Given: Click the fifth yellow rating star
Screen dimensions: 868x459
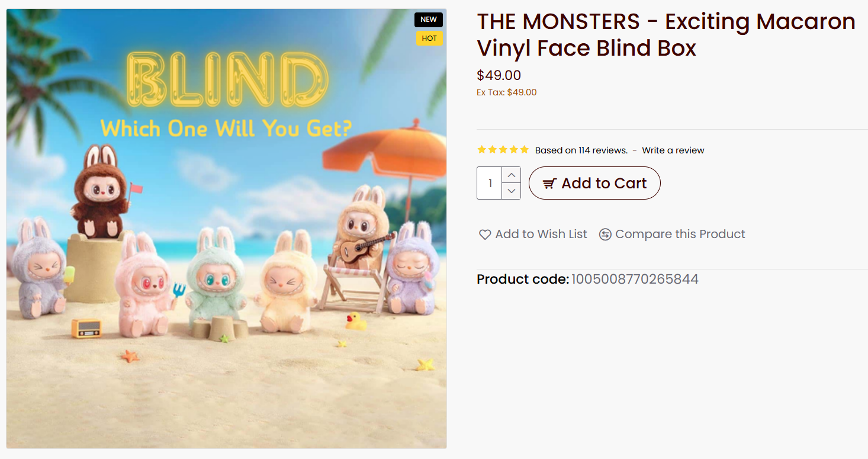Looking at the screenshot, I should click(x=524, y=150).
